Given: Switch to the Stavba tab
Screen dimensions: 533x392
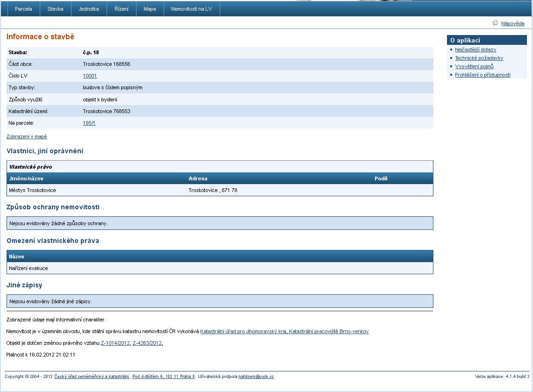Looking at the screenshot, I should pos(55,9).
